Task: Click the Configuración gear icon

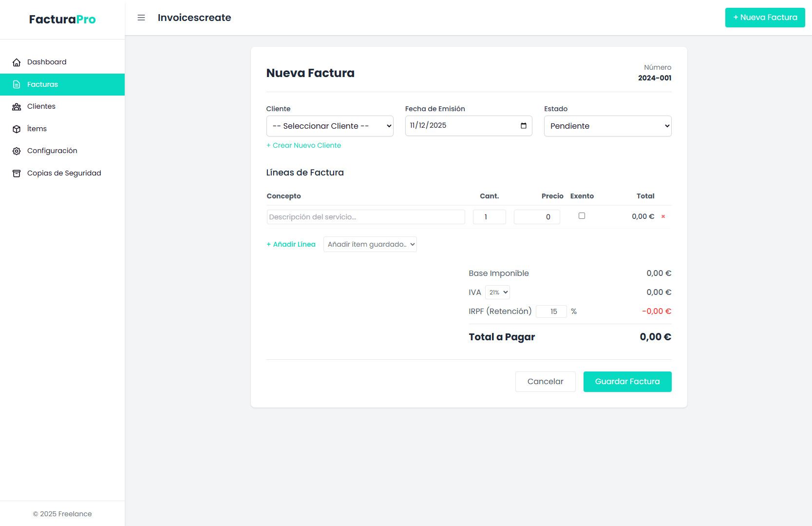Action: point(17,151)
